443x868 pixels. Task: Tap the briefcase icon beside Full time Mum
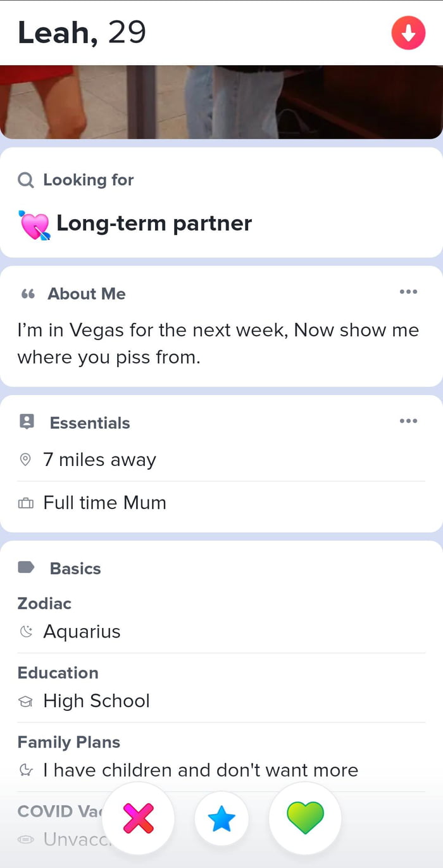pyautogui.click(x=25, y=503)
